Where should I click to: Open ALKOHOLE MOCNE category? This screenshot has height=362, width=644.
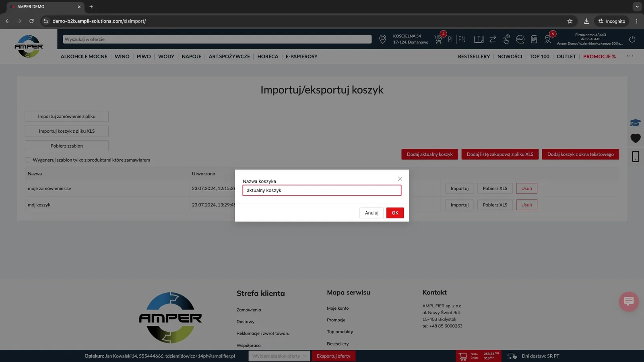tap(84, 57)
